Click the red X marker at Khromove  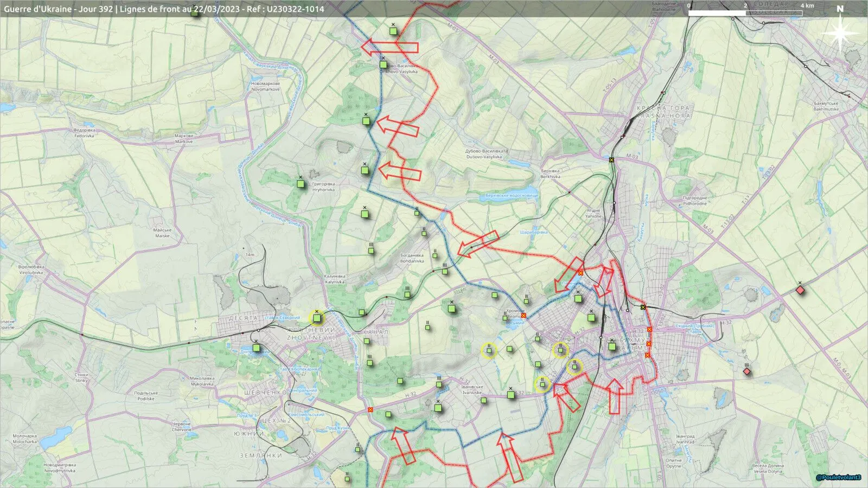[x=524, y=315]
